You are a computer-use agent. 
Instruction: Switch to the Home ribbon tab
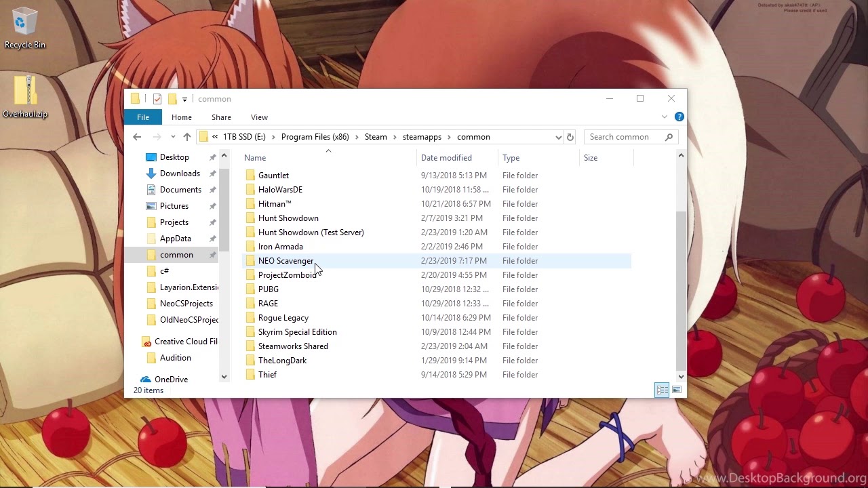[x=182, y=117]
